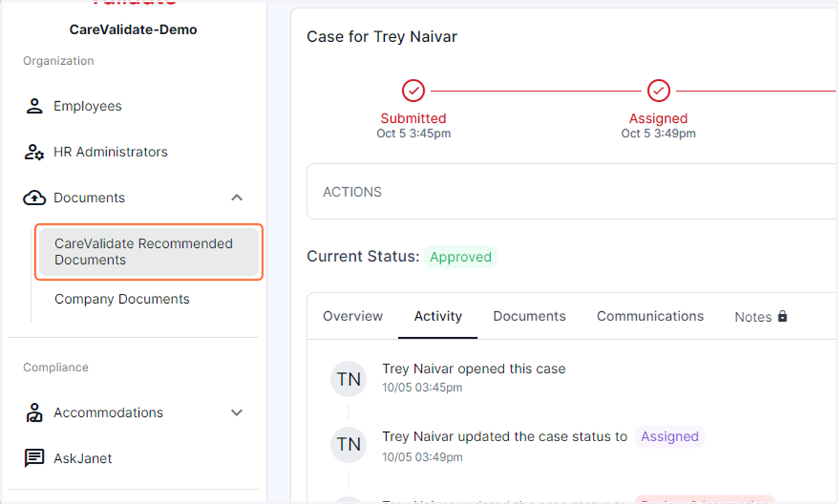Click the Assigned step checkmark circle

pos(659,91)
